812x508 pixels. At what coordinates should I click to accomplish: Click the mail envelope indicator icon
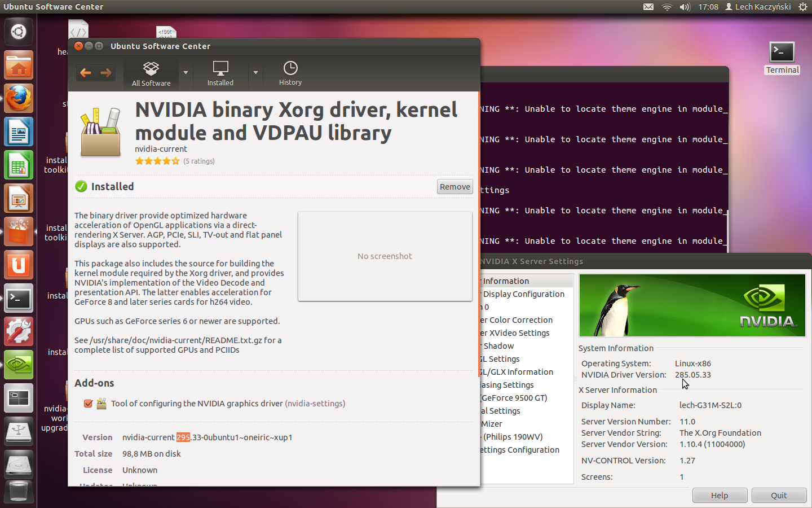click(648, 7)
